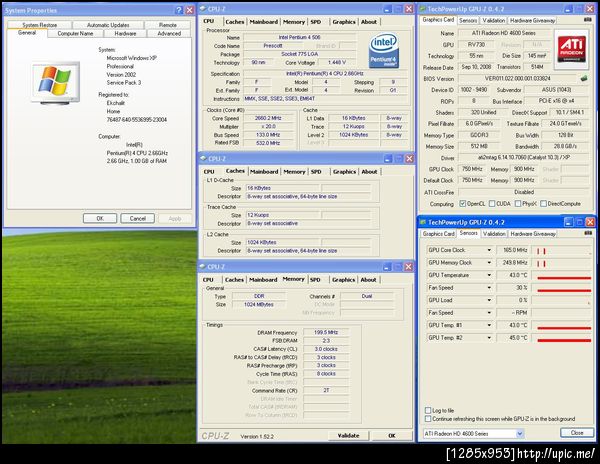Select About tab in the CPU-Z Memory window
Screen dimensions: 600x464
click(368, 280)
